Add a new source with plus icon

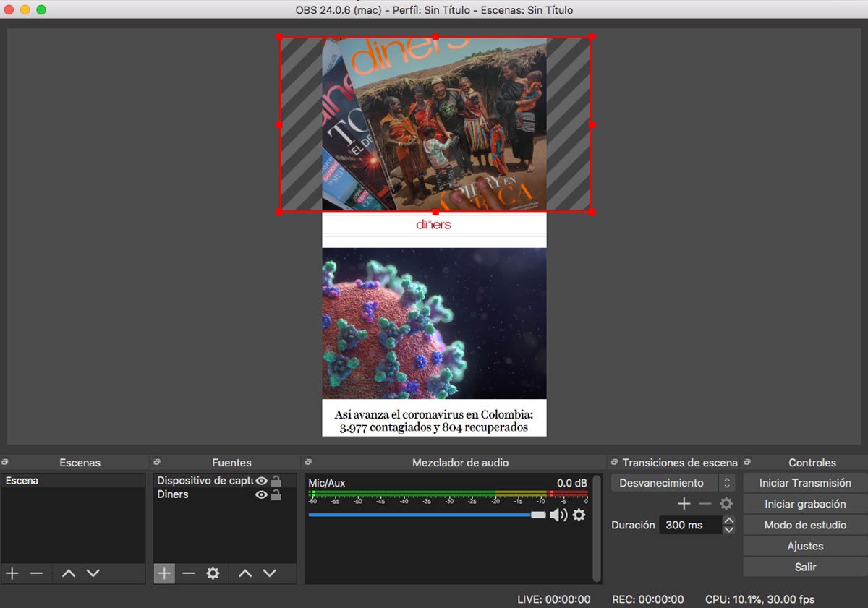click(x=164, y=573)
